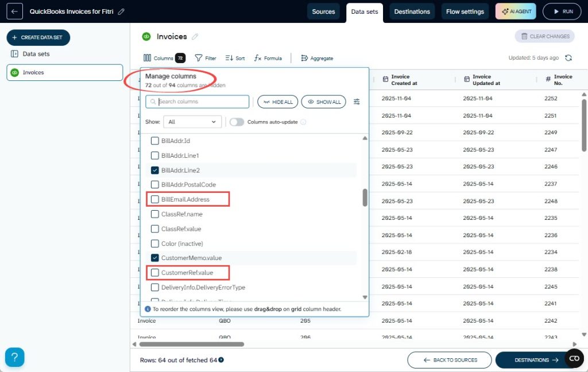Open column filter settings beside SHOW ALL
This screenshot has height=372, width=588.
coord(355,102)
